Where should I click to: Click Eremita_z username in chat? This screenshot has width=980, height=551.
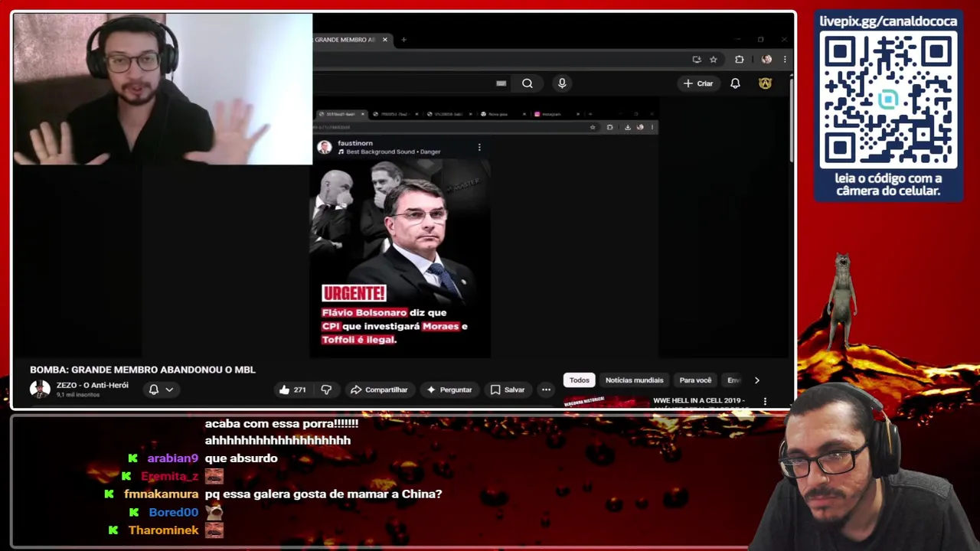coord(169,476)
